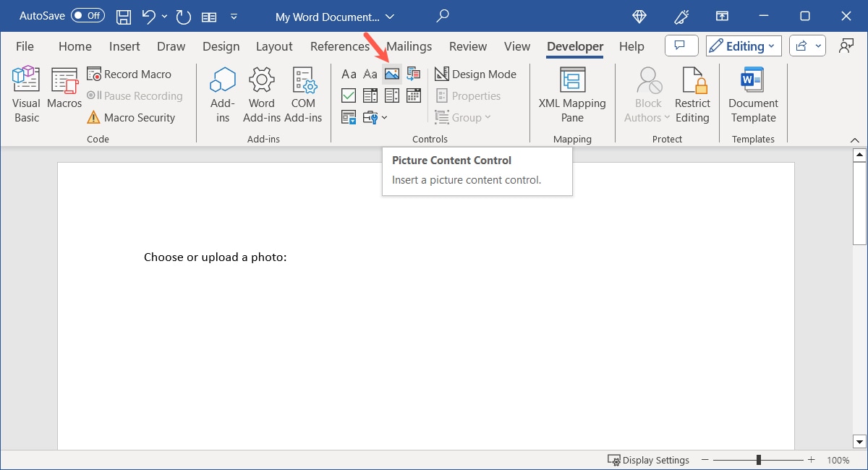Insert a Plain Text content control
This screenshot has width=868, height=470.
[x=370, y=74]
